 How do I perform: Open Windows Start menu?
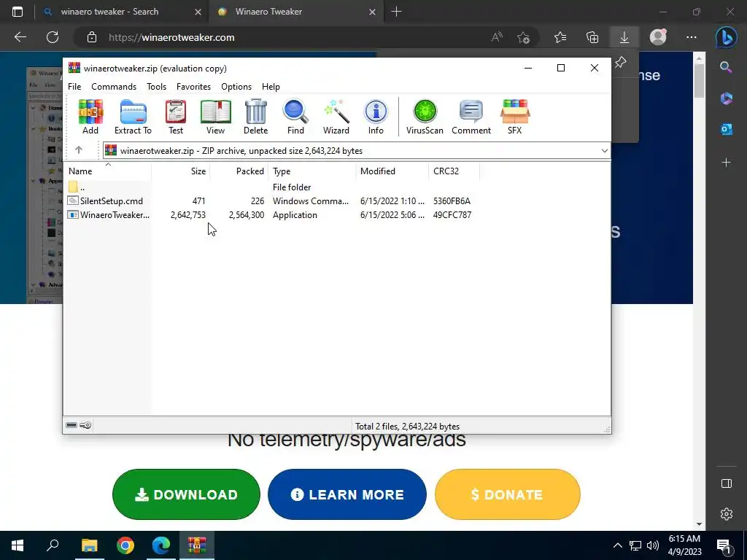click(x=18, y=545)
